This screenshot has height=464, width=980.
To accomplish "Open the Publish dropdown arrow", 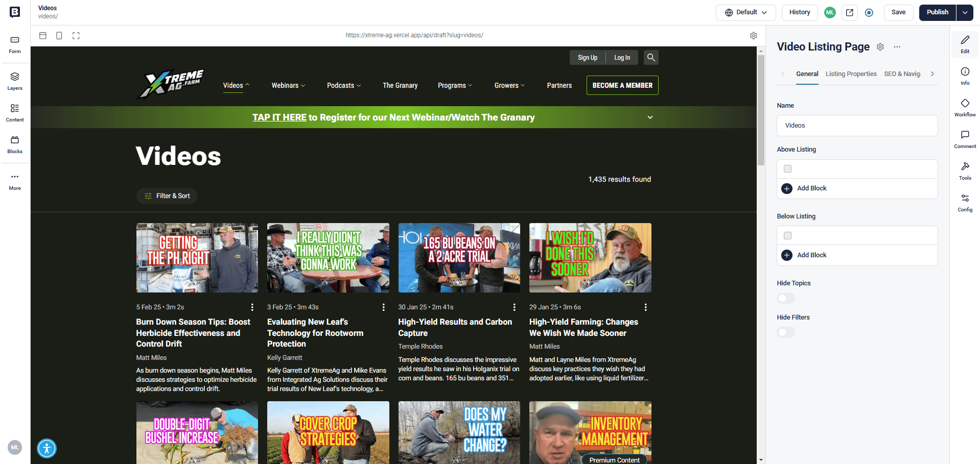I will [965, 12].
